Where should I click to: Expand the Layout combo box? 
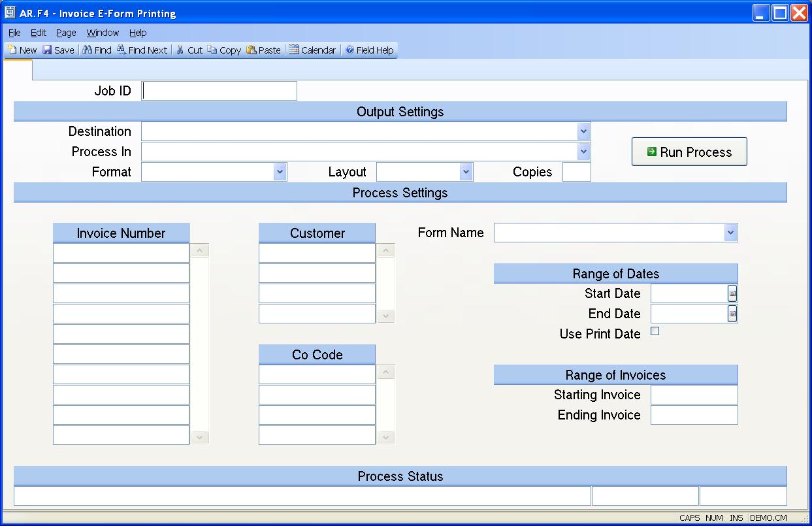click(x=466, y=172)
